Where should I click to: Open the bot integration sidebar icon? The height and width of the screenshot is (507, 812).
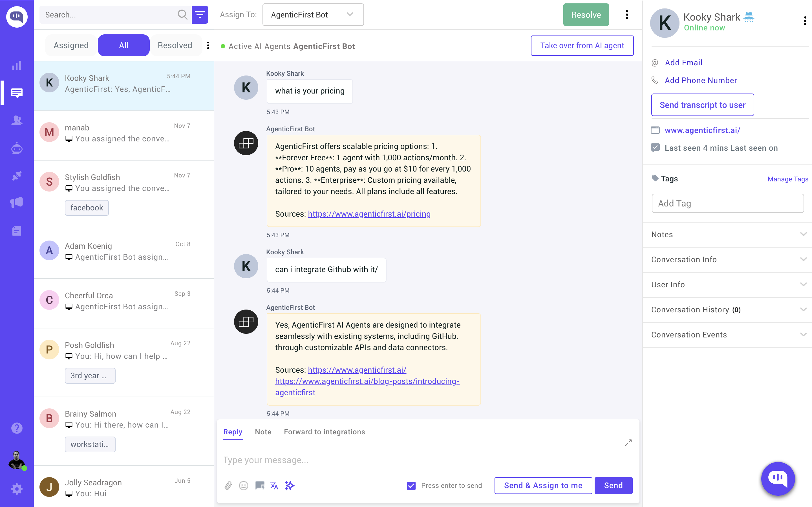tap(17, 148)
